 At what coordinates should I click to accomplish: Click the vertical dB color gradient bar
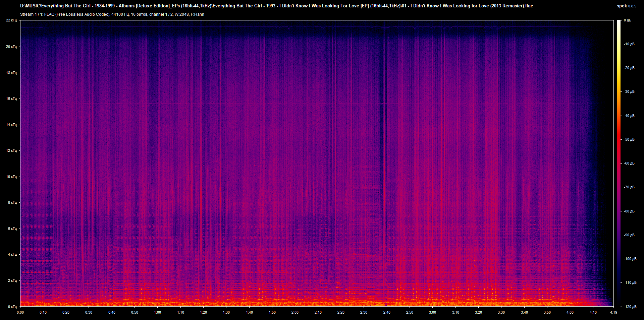pyautogui.click(x=619, y=163)
